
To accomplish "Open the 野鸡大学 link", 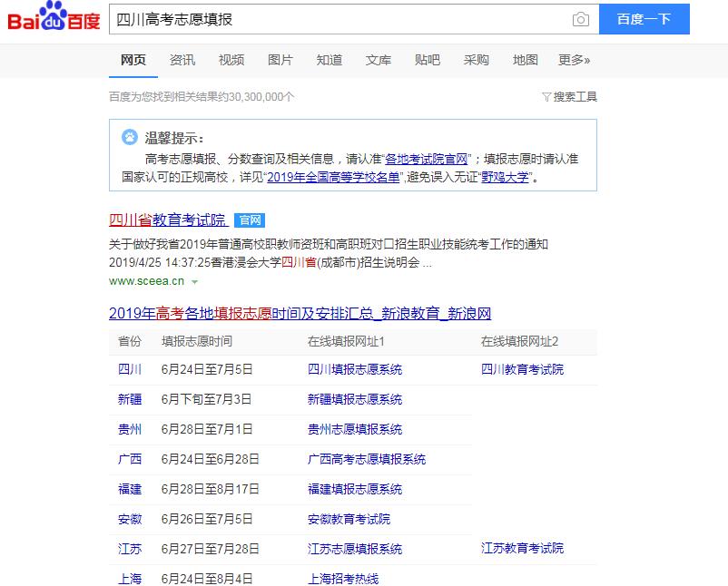I will 505,177.
